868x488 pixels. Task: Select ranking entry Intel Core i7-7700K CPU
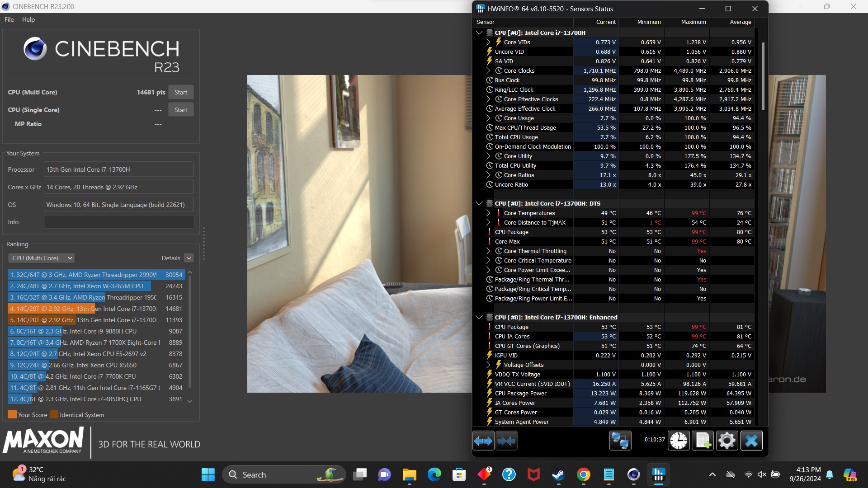tap(96, 376)
